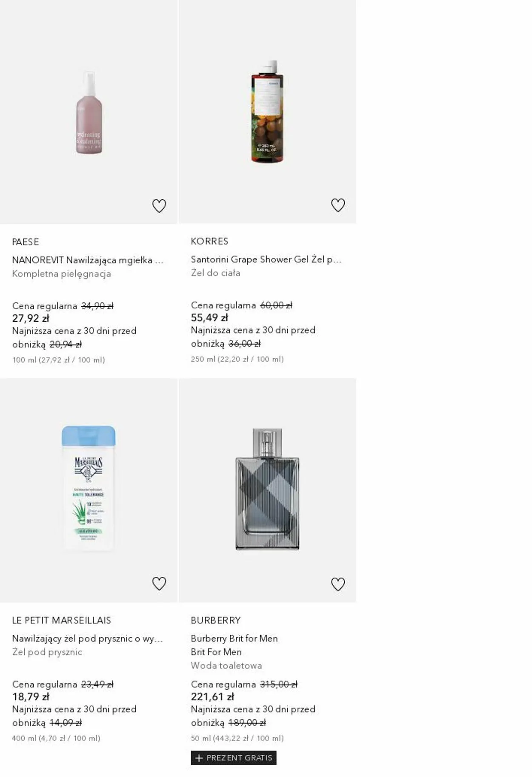View the Burberry perfume bottle image
The height and width of the screenshot is (777, 532).
(267, 489)
